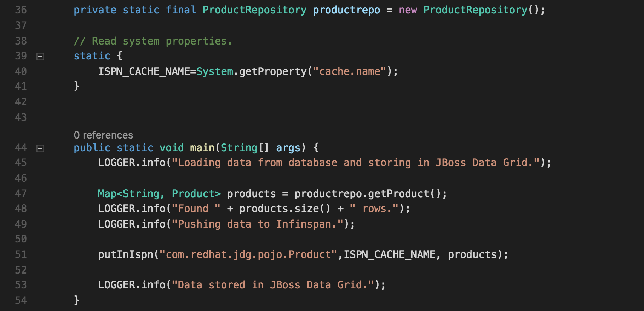Screen dimensions: 644x311
Task: Click line number 47 in the gutter
Action: (21, 194)
